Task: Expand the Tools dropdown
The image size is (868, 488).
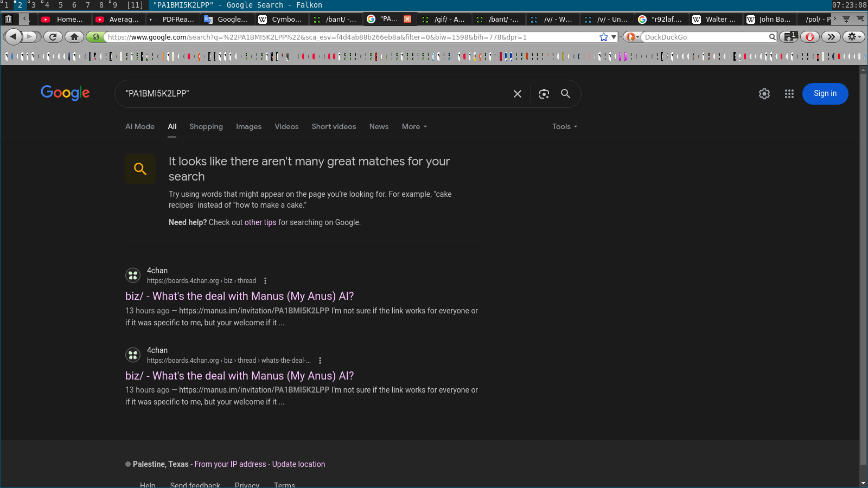Action: (x=565, y=126)
